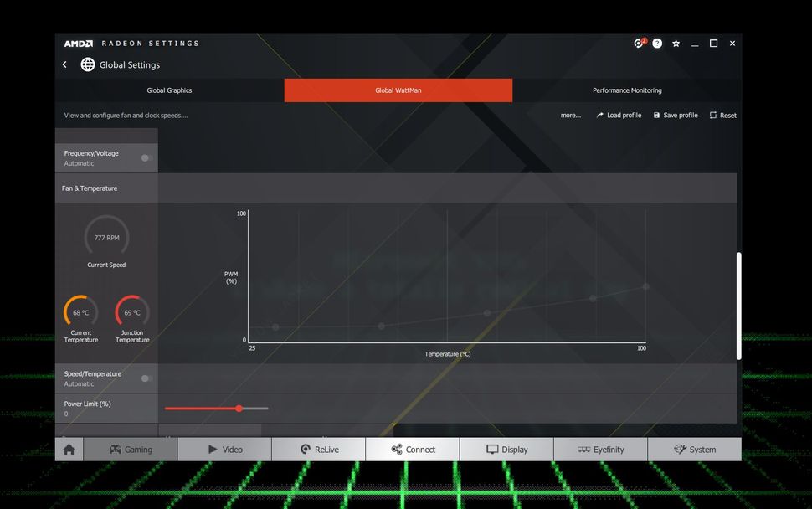
Task: Open the System section
Action: pyautogui.click(x=695, y=449)
